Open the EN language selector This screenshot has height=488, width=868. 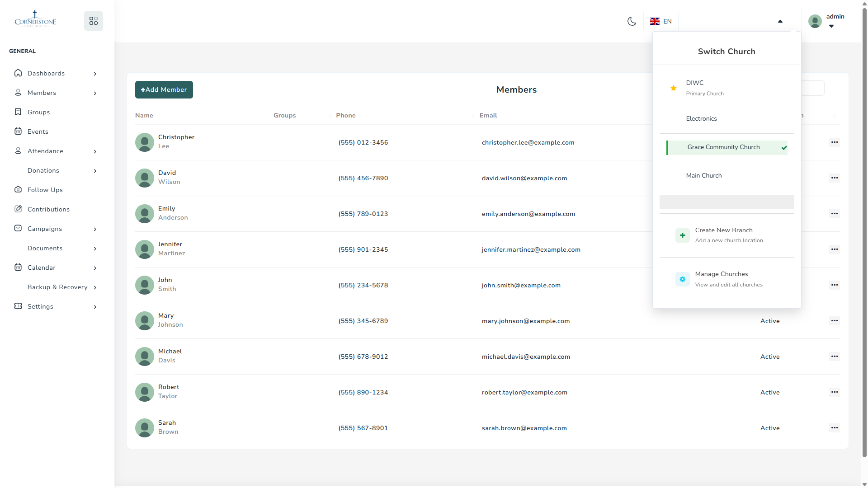pyautogui.click(x=661, y=21)
